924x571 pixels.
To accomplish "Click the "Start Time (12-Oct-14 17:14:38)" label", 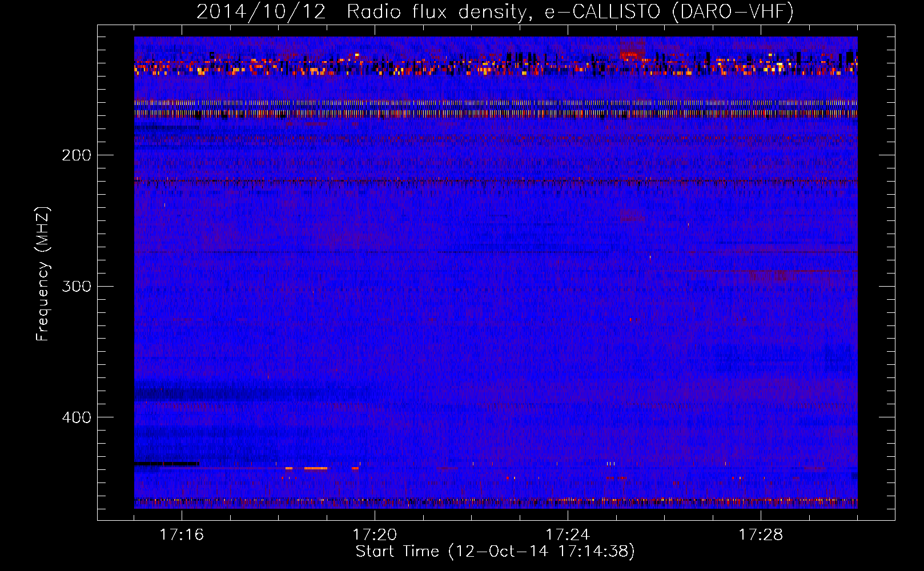I will click(495, 552).
